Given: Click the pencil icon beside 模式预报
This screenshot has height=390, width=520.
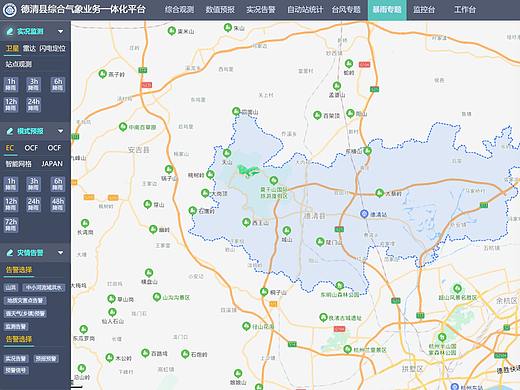Looking at the screenshot, I should (10, 131).
